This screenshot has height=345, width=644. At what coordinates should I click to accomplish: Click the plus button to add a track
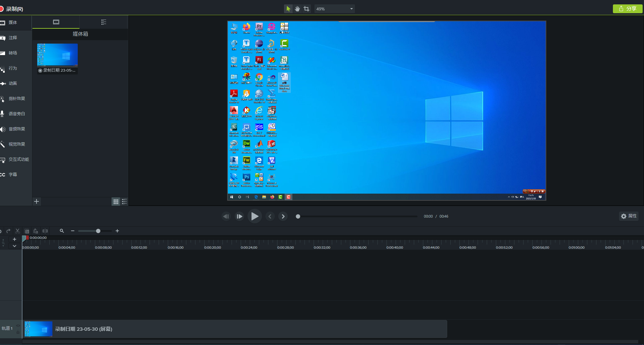[15, 239]
